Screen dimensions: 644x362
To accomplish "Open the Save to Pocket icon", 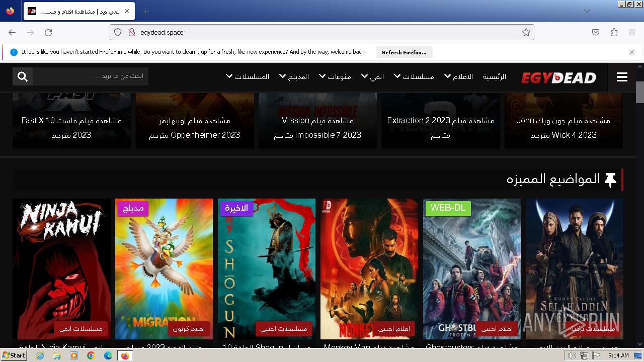I will pyautogui.click(x=596, y=32).
